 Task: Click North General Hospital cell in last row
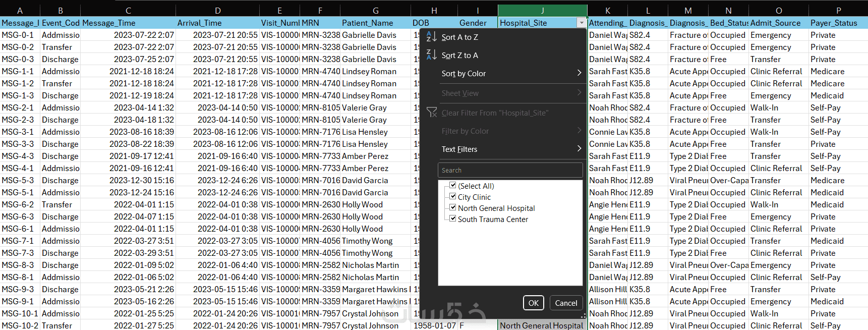point(543,325)
